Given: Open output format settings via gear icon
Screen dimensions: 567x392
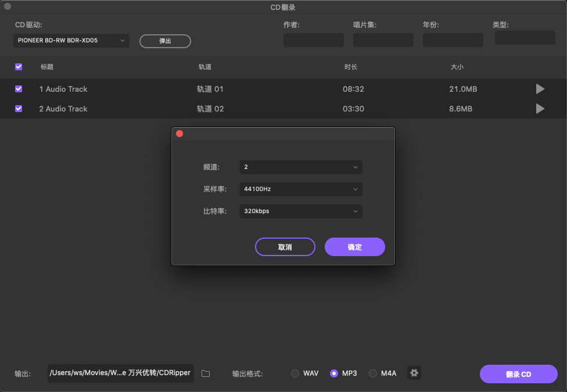Looking at the screenshot, I should pyautogui.click(x=414, y=373).
